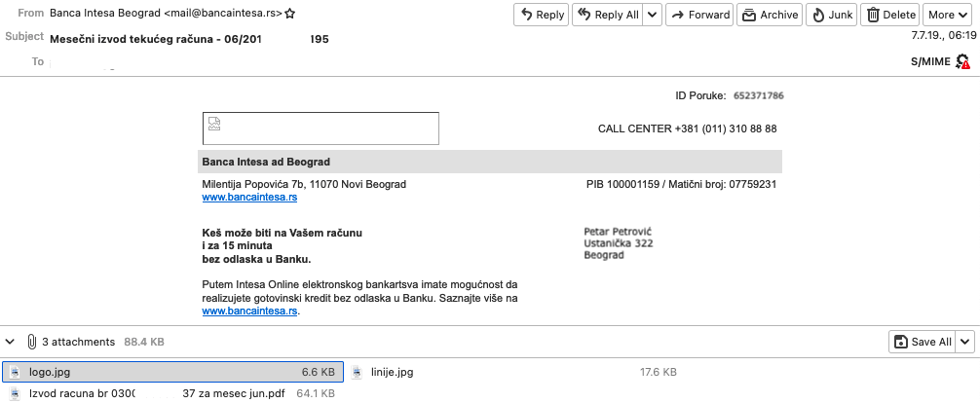980x403 pixels.
Task: Open the Reply All dropdown arrow
Action: [x=652, y=15]
